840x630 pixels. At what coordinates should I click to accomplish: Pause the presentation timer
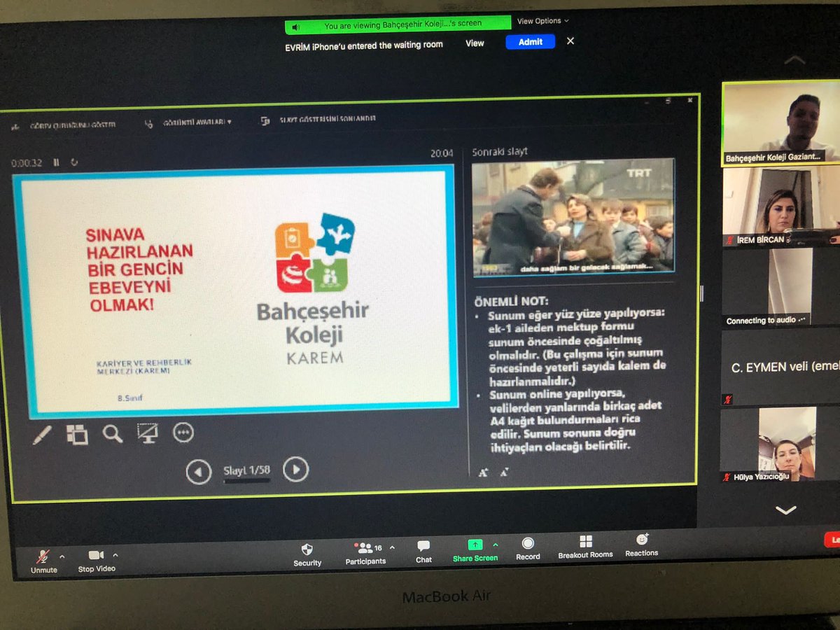pos(56,162)
